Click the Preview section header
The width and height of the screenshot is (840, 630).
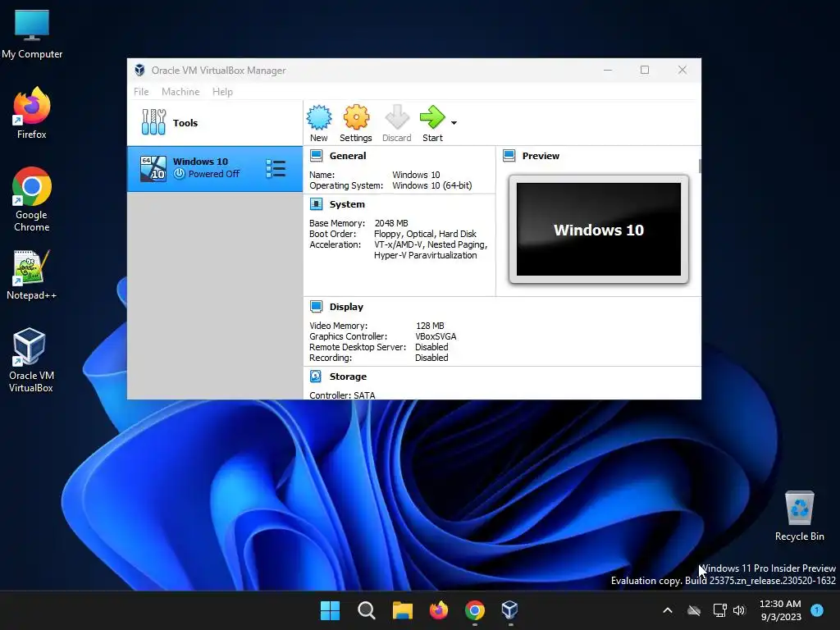point(541,156)
